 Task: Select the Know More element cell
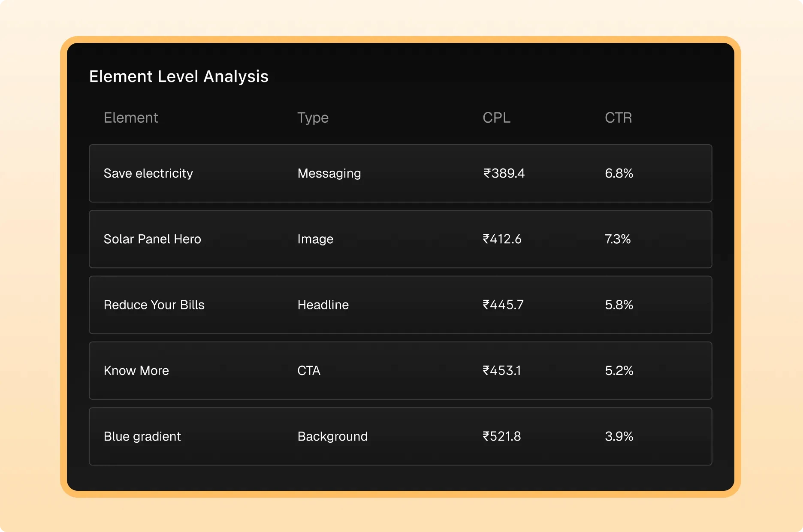click(136, 371)
